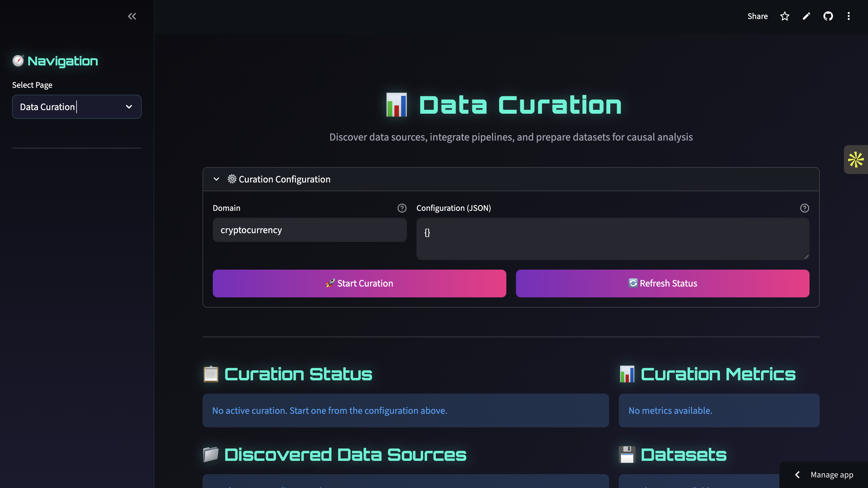
Task: Click the star favorite icon
Action: coord(785,16)
